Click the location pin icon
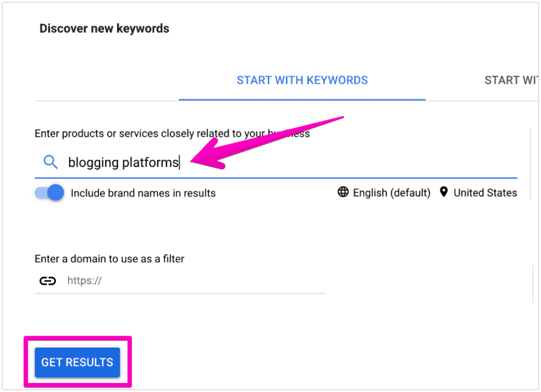Viewport: 541px width, 392px height. [x=444, y=192]
